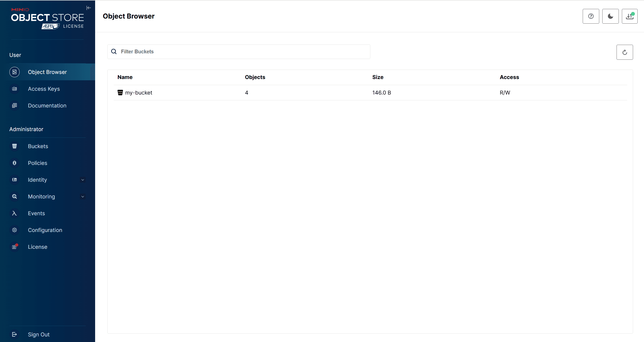
Task: Expand the Identity section chevron
Action: point(82,180)
